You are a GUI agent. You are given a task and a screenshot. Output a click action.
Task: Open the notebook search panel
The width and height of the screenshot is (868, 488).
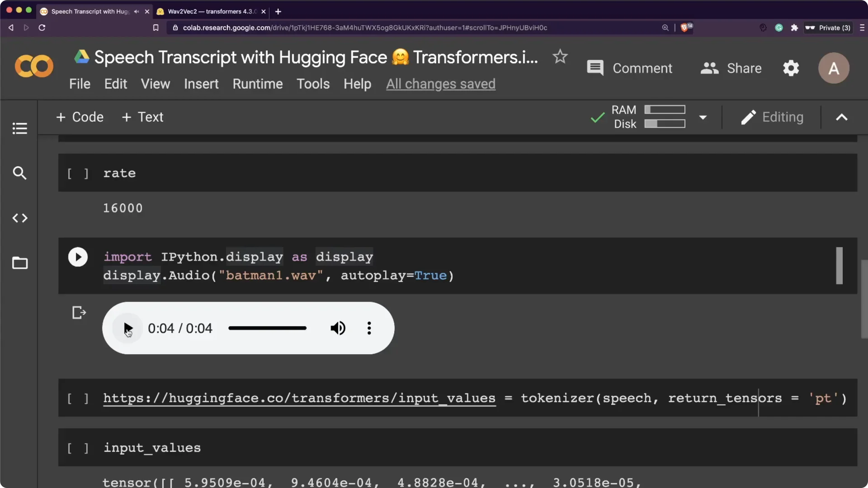point(19,173)
